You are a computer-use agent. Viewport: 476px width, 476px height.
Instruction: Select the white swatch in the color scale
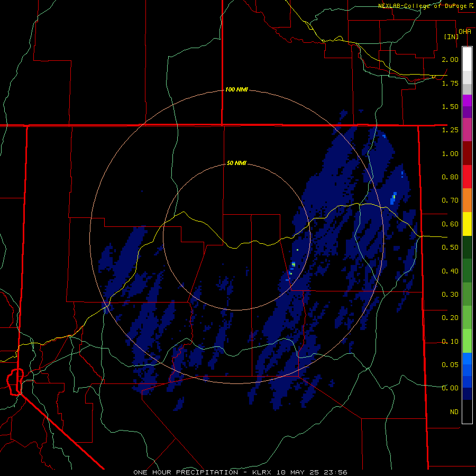click(x=467, y=59)
